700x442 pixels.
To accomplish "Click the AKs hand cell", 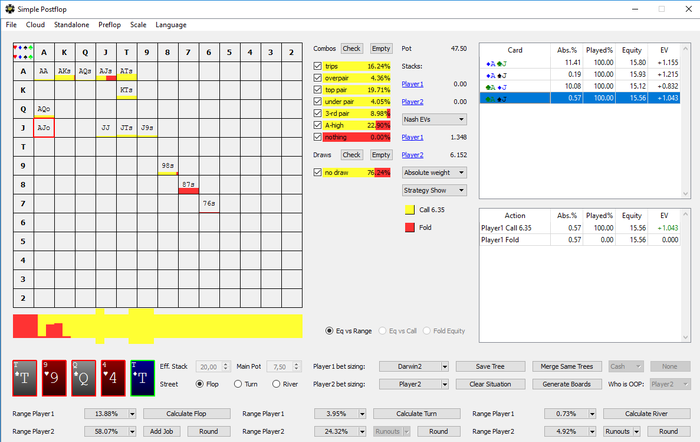I will click(64, 71).
